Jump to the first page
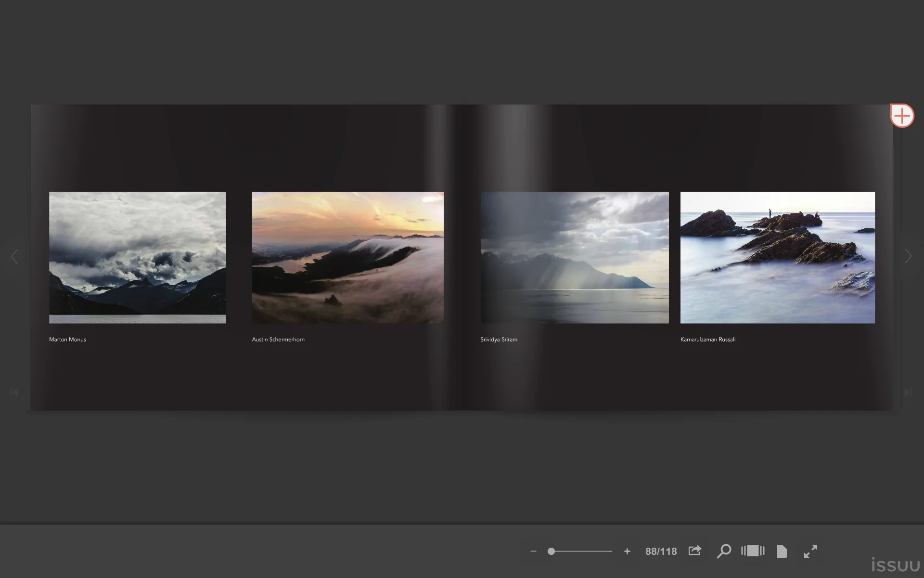Image resolution: width=924 pixels, height=578 pixels. tap(14, 393)
